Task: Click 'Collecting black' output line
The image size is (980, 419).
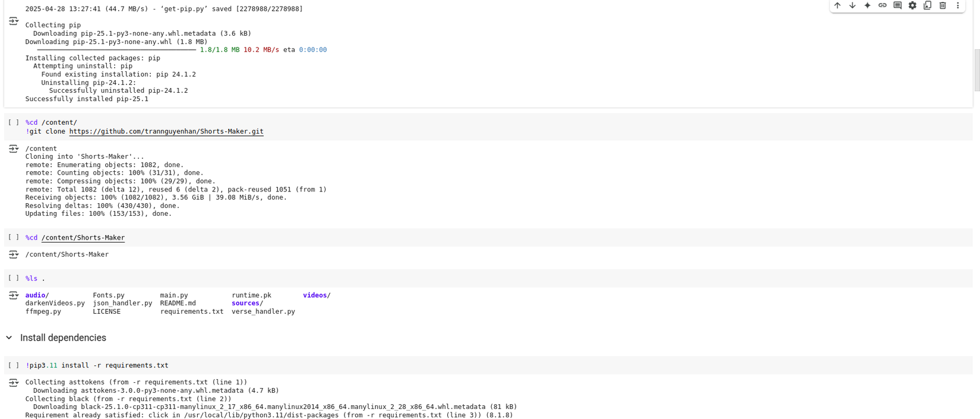Action: (128, 399)
